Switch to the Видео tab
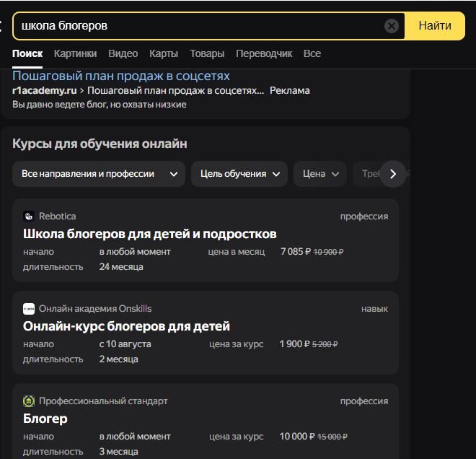Image resolution: width=476 pixels, height=459 pixels. pos(123,53)
